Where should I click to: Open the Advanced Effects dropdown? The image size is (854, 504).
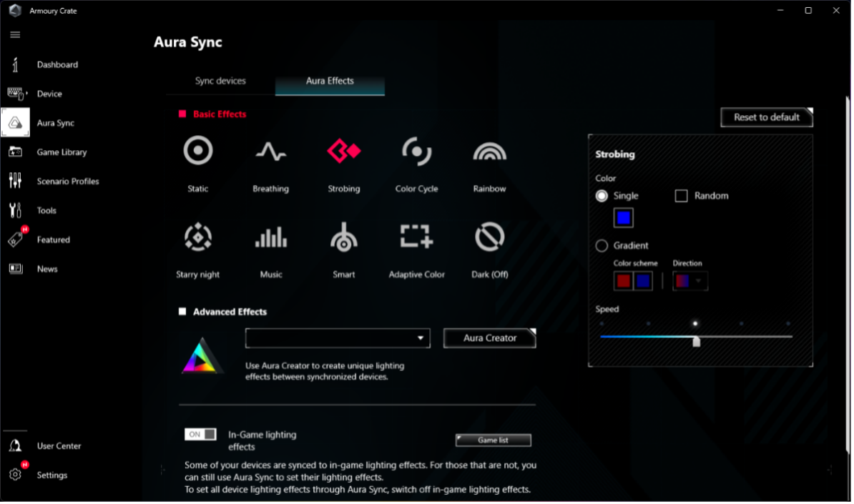pos(338,338)
